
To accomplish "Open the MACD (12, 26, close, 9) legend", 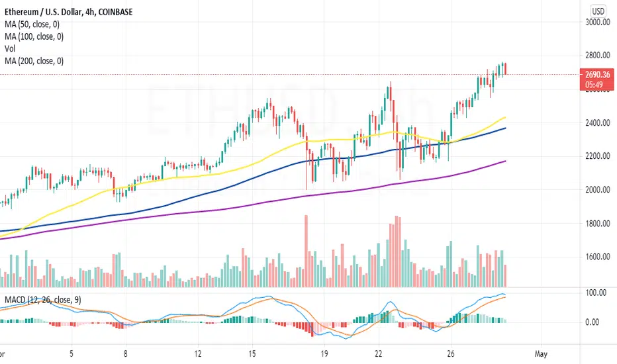I will point(43,300).
